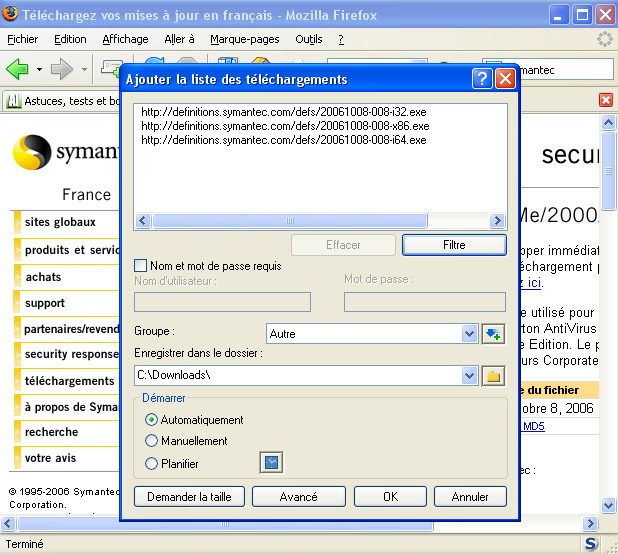Click the help question mark in dialog title
The width and height of the screenshot is (618, 554).
coord(482,79)
